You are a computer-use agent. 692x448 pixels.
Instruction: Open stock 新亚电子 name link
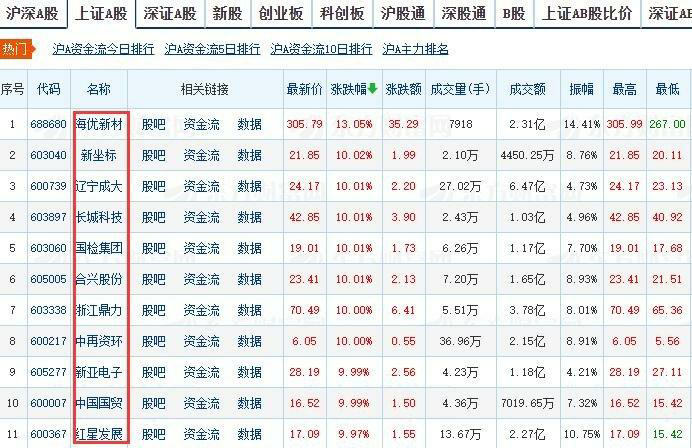(99, 372)
